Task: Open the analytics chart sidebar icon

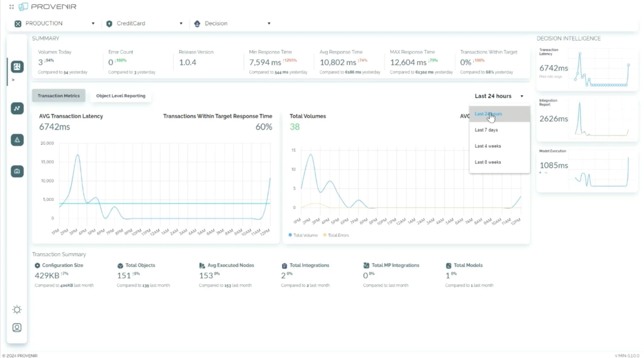Action: point(17,108)
